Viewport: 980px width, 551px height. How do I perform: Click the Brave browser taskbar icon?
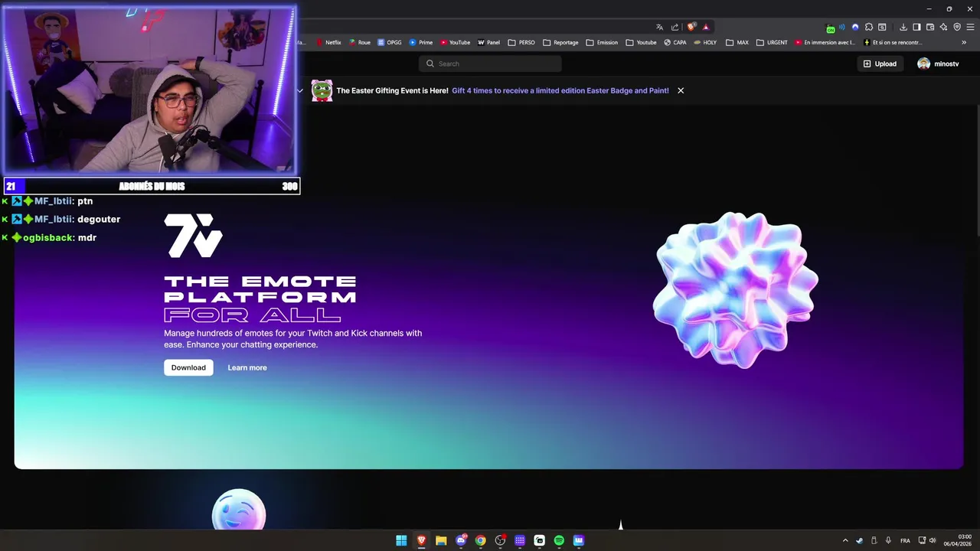point(421,540)
